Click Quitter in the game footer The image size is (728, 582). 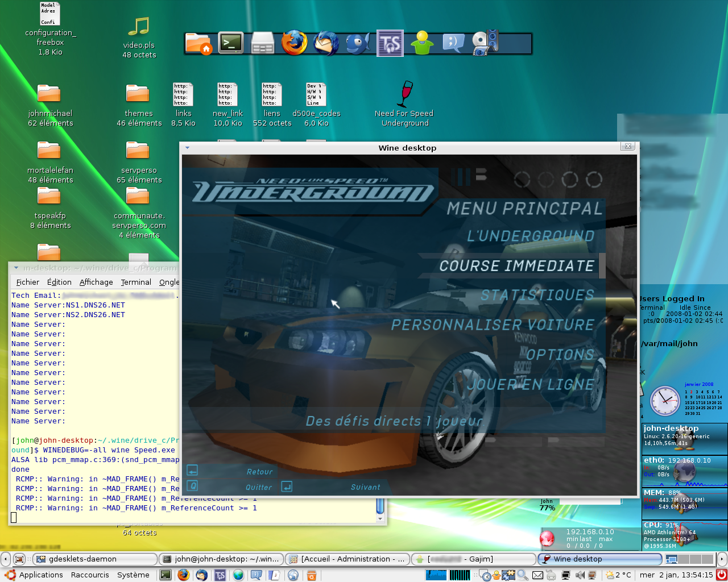[x=259, y=487]
